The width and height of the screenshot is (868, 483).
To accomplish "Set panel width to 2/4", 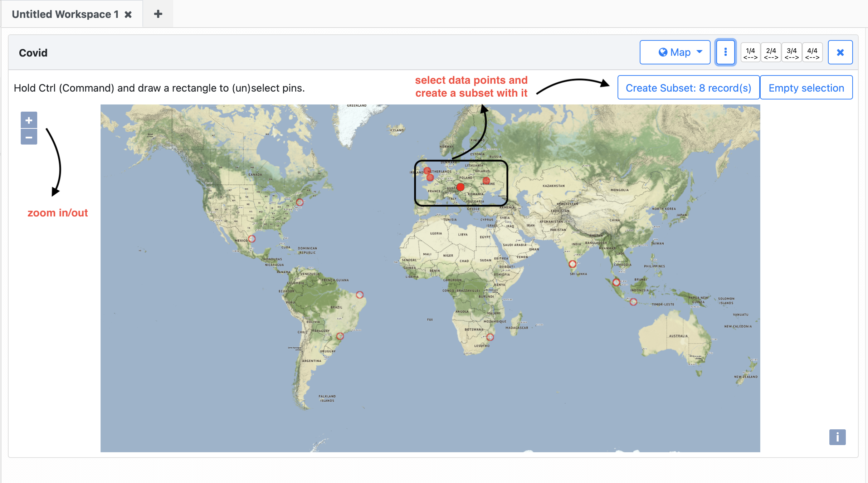I will point(771,53).
